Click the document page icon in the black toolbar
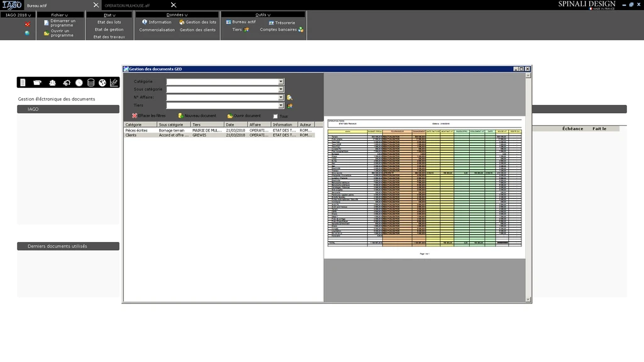 click(23, 82)
